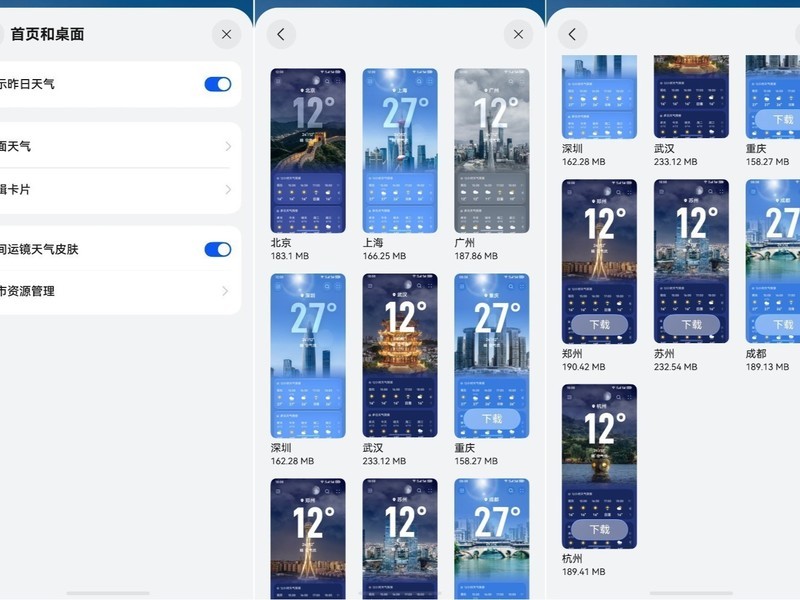Screen dimensions: 800x600
Task: Click the 苏州 city label
Action: 664,354
